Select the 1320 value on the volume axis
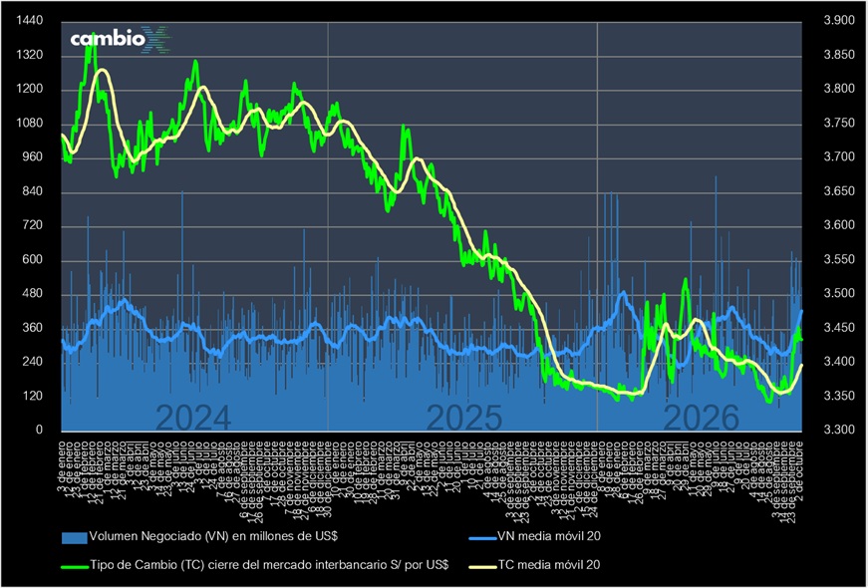868x588 pixels. (30, 56)
